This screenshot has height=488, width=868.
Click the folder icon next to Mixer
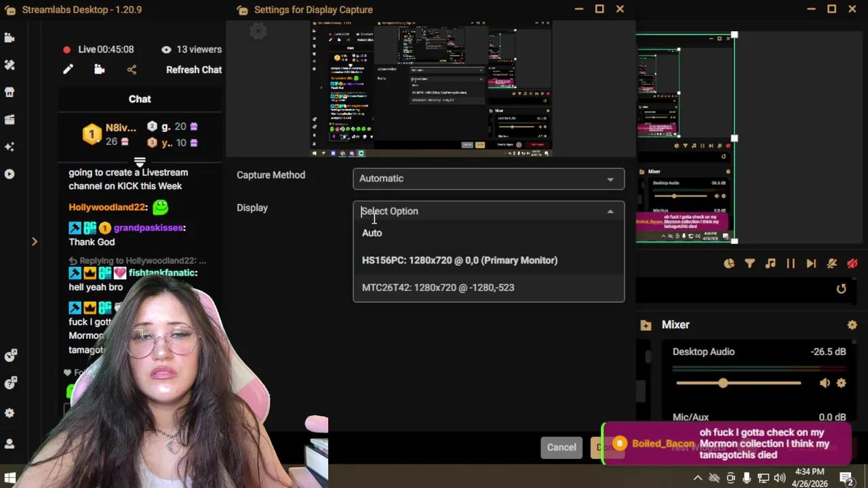click(646, 325)
